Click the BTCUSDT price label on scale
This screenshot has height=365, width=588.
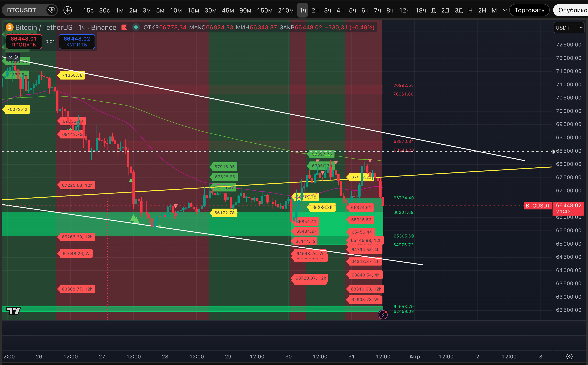click(x=538, y=206)
